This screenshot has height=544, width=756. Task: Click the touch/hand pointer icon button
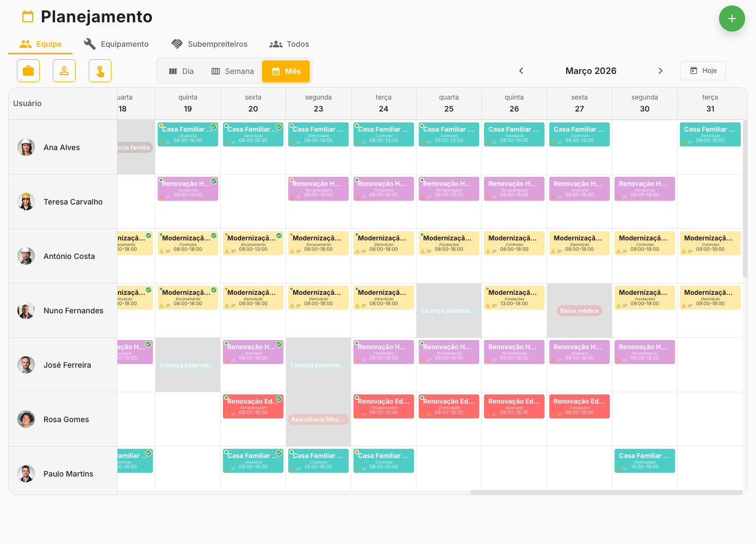tap(100, 71)
